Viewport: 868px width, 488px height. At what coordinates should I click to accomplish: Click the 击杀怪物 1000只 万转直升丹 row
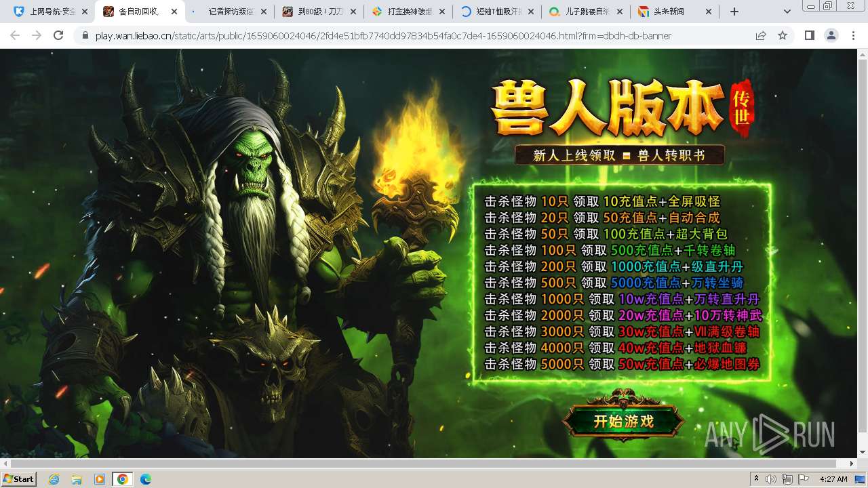(x=622, y=299)
